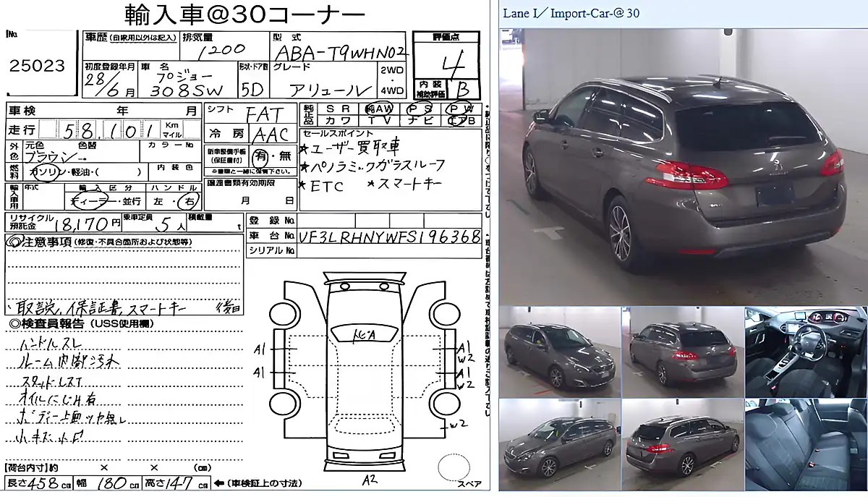Click the displacement value '1200'
Screen dimensions: 868x497
click(221, 52)
